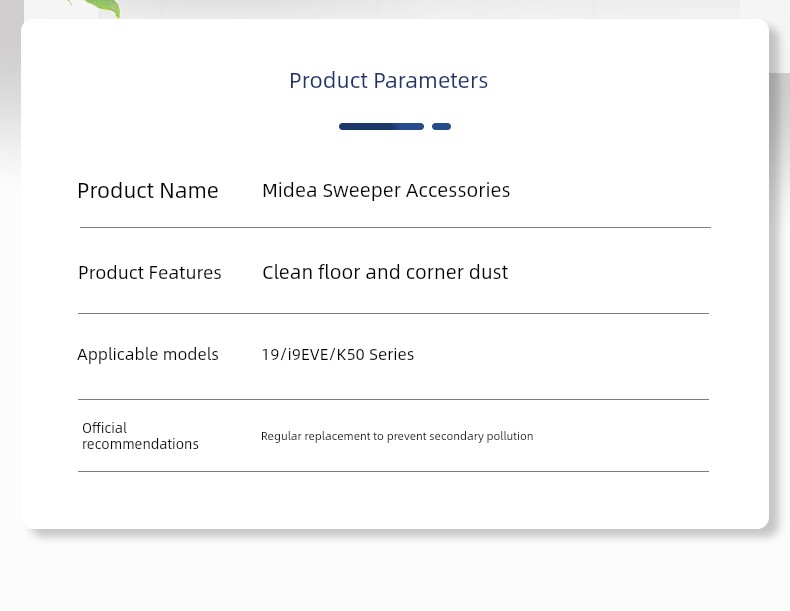790x611 pixels.
Task: Click divider line under Applicable models row
Action: (393, 399)
